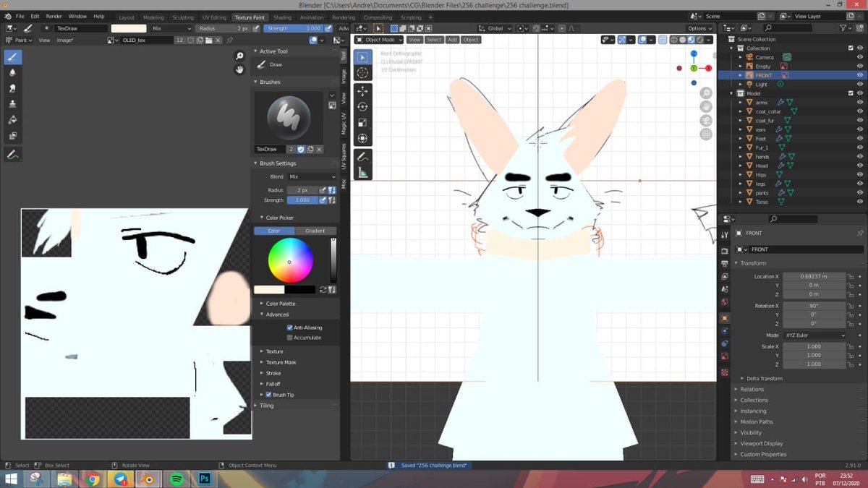The height and width of the screenshot is (488, 868).
Task: Exclude the Model collection via its checkbox
Action: [851, 93]
